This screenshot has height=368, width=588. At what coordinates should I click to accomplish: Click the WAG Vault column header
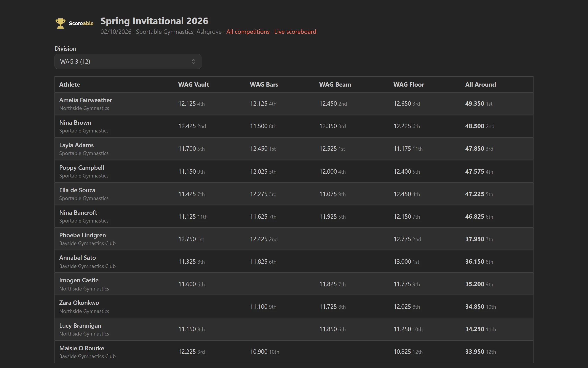tap(193, 84)
